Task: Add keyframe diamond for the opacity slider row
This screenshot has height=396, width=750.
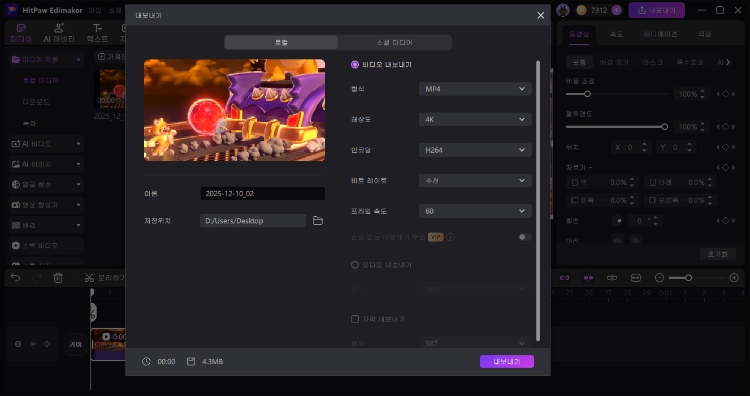Action: pos(725,127)
